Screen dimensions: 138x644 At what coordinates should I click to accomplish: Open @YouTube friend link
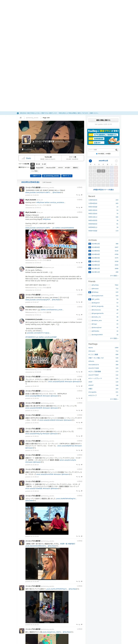[x=95, y=285]
